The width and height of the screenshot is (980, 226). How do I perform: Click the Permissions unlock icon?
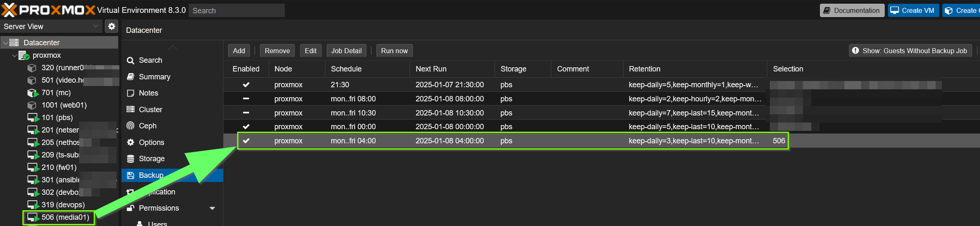tap(131, 208)
